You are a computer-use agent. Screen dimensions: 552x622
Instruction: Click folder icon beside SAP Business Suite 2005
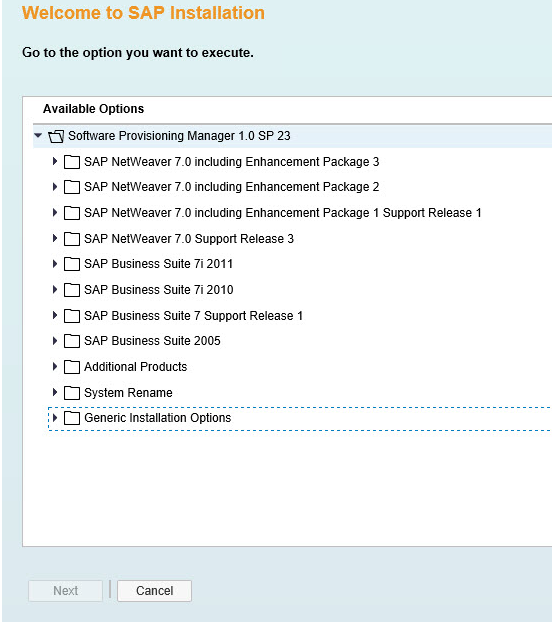[72, 341]
